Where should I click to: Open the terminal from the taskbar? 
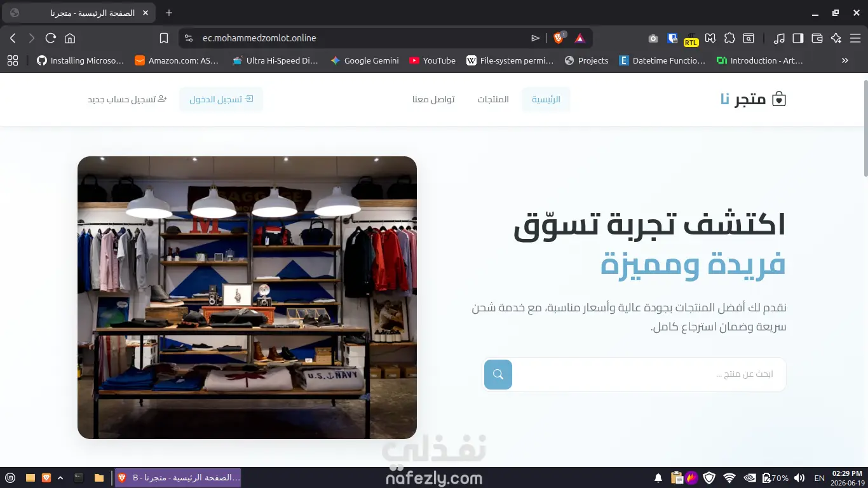click(79, 478)
